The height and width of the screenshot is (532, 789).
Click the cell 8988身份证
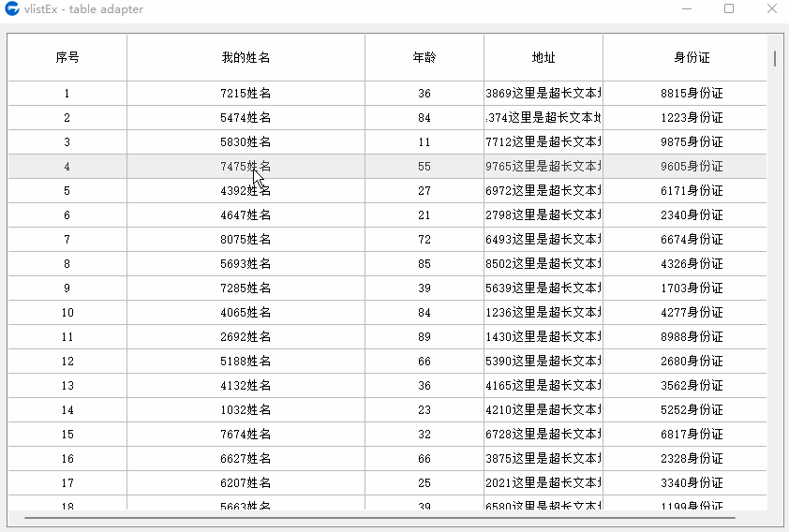tap(685, 337)
